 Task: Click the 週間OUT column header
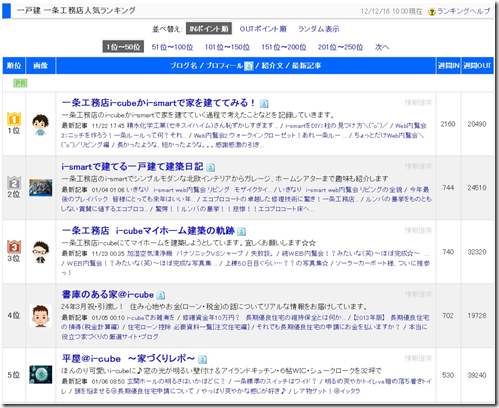pos(477,66)
